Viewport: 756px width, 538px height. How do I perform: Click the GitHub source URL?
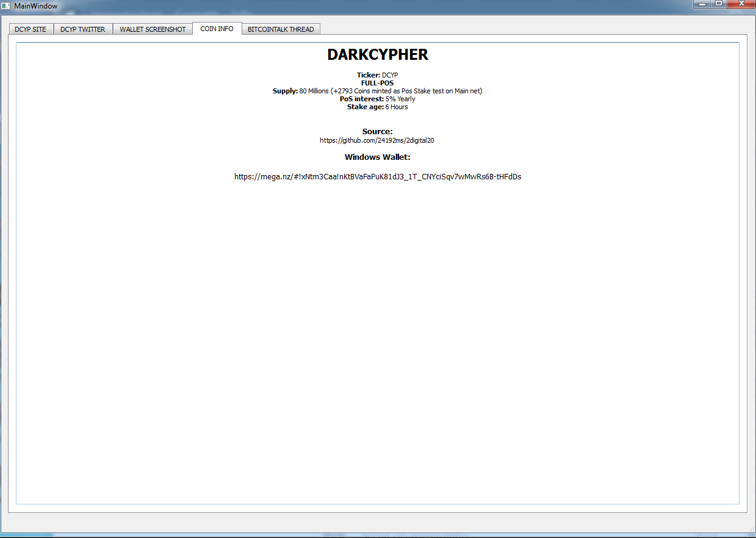(x=377, y=140)
